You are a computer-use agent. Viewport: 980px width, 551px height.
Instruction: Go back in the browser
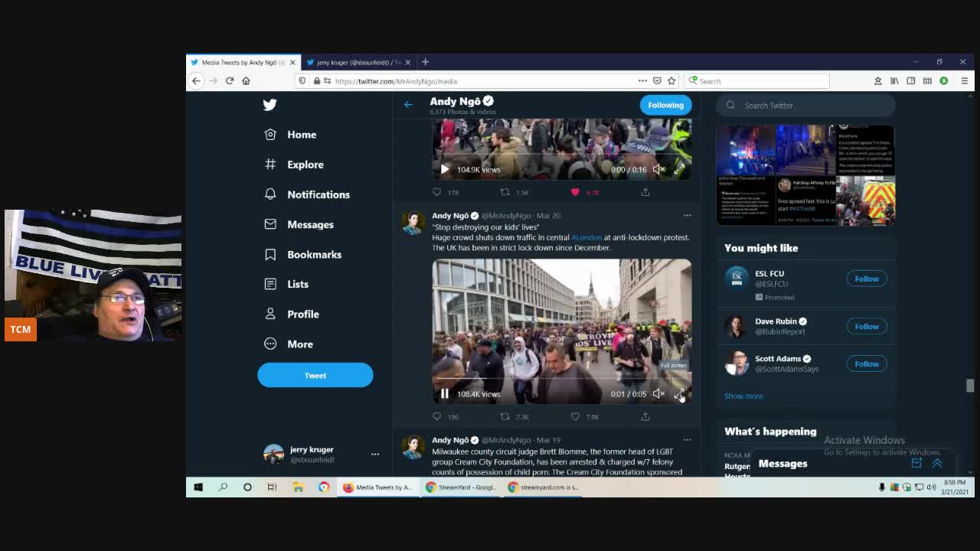coord(196,81)
